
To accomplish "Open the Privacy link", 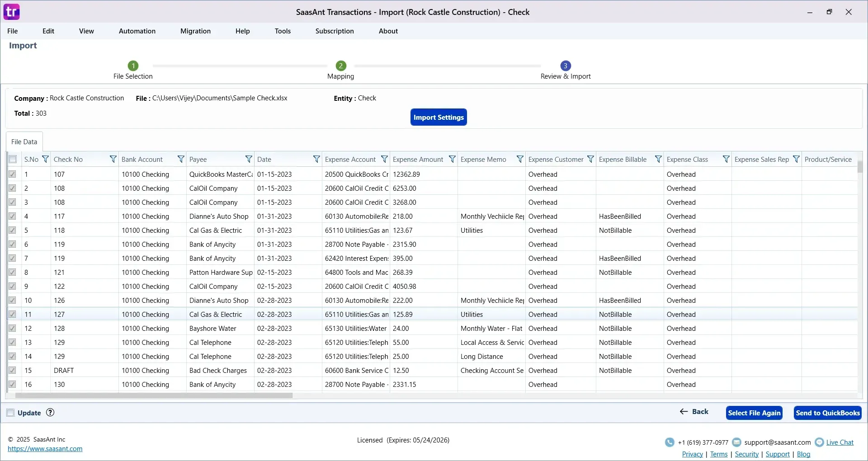I will 693,454.
